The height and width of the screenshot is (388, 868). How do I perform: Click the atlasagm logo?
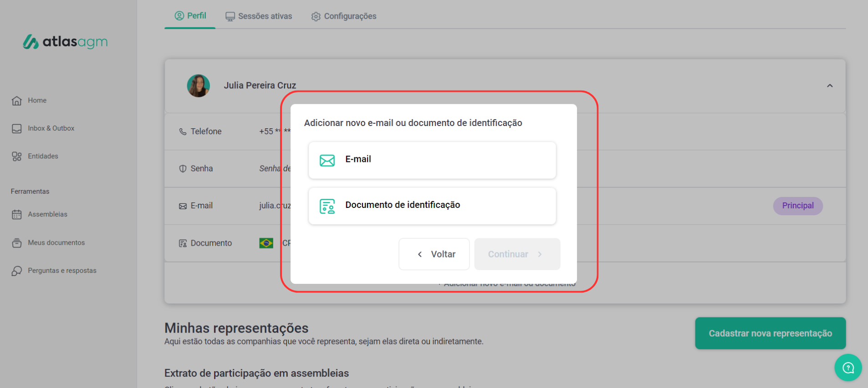point(65,42)
